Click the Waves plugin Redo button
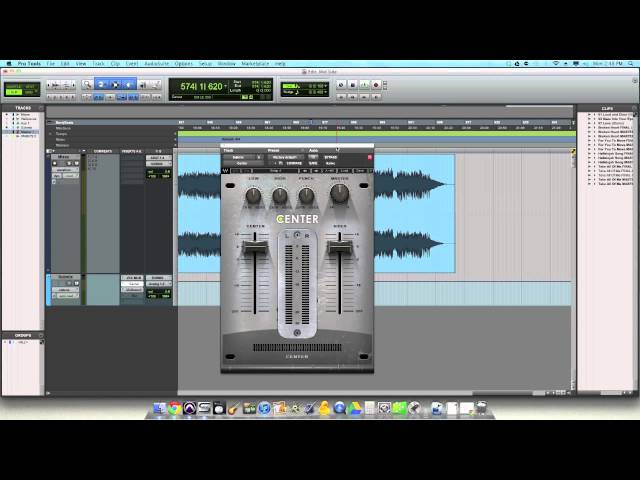640x480 pixels. (247, 171)
